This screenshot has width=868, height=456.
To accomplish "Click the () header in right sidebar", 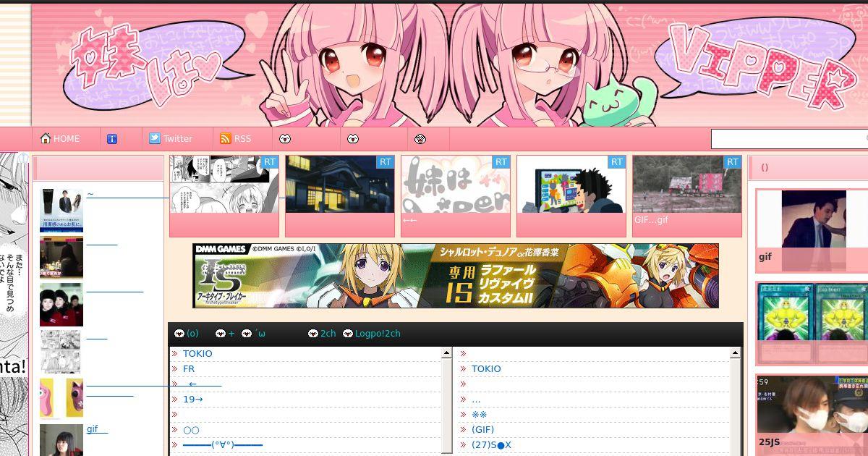I will pos(765,167).
